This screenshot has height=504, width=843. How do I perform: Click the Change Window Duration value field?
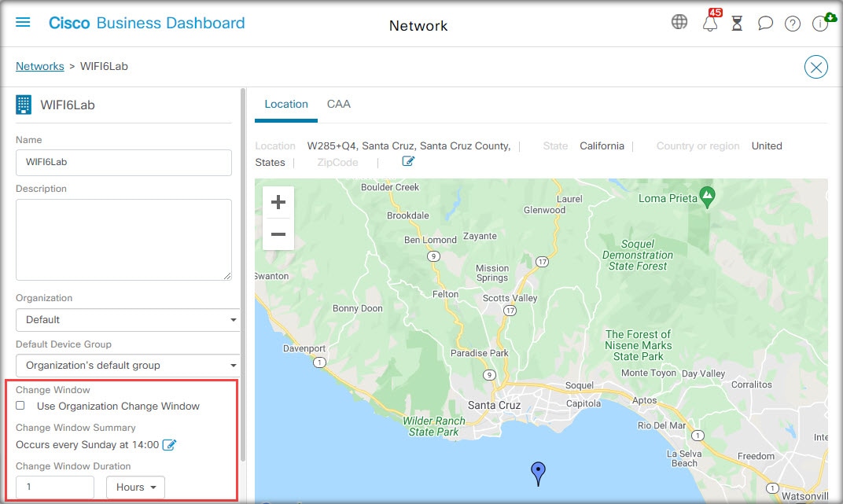coord(55,487)
